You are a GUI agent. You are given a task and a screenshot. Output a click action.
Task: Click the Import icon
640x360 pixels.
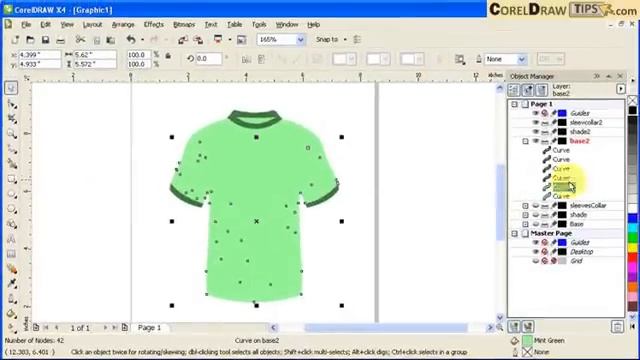182,40
